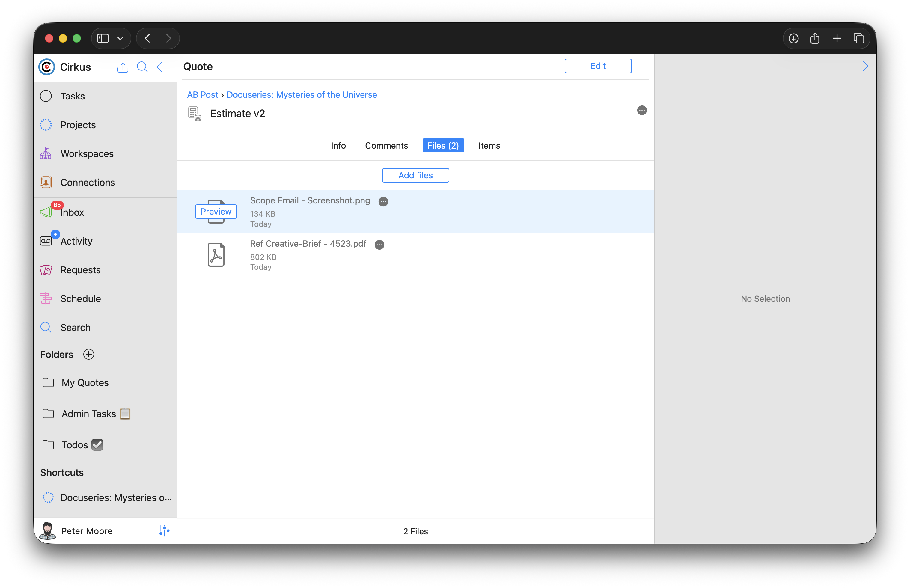Screen dimensions: 910x588
Task: Click the Cirkus upload icon in sidebar header
Action: click(123, 67)
